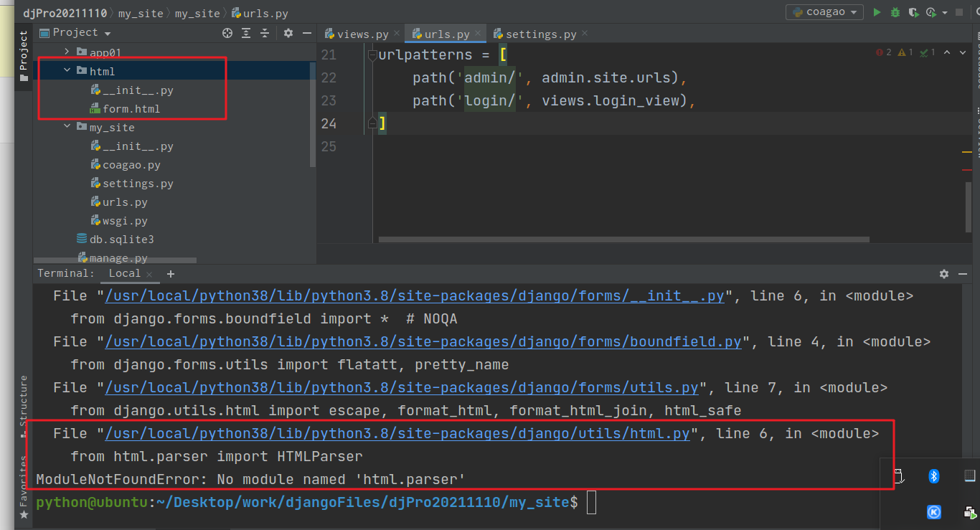980x530 pixels.
Task: Click the ModuleNotFoundError message line
Action: pyautogui.click(x=251, y=479)
